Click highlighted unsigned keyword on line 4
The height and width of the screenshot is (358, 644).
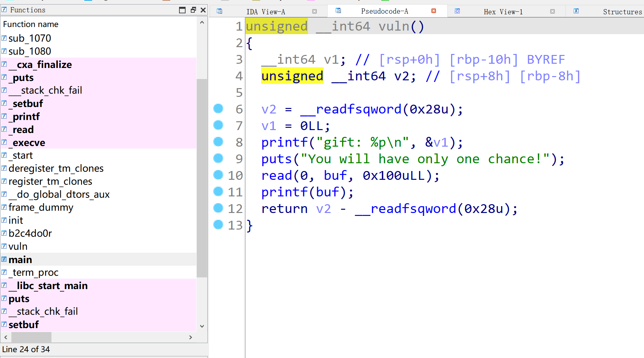[x=292, y=76]
